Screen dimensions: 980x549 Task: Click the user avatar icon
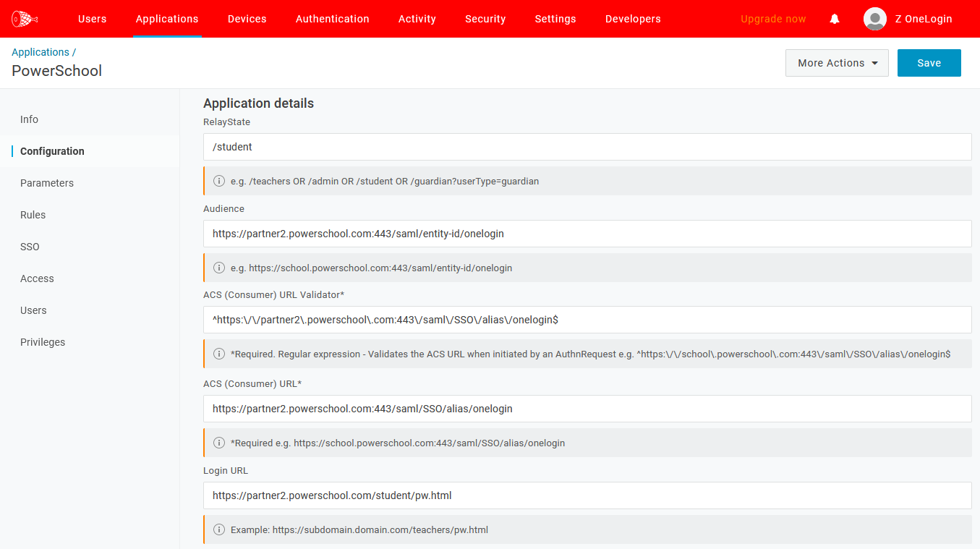pos(875,19)
